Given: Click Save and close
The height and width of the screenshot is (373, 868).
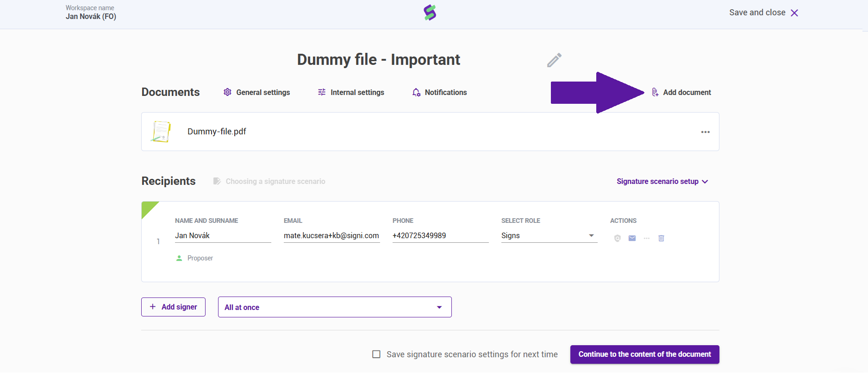Looking at the screenshot, I should click(763, 13).
